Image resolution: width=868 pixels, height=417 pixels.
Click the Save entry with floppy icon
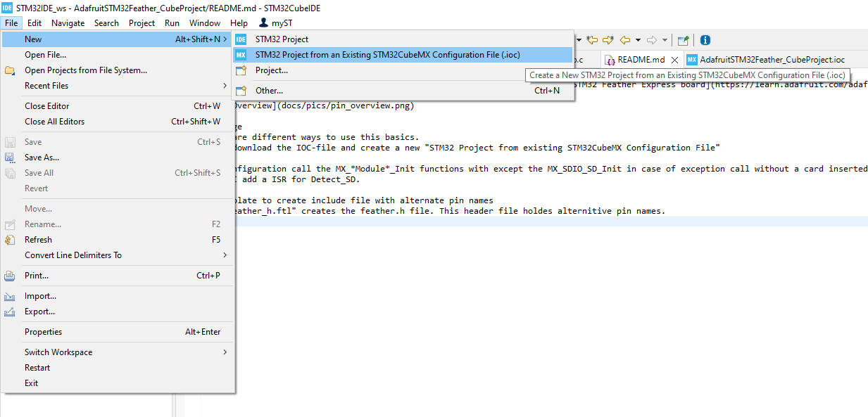pyautogui.click(x=117, y=142)
